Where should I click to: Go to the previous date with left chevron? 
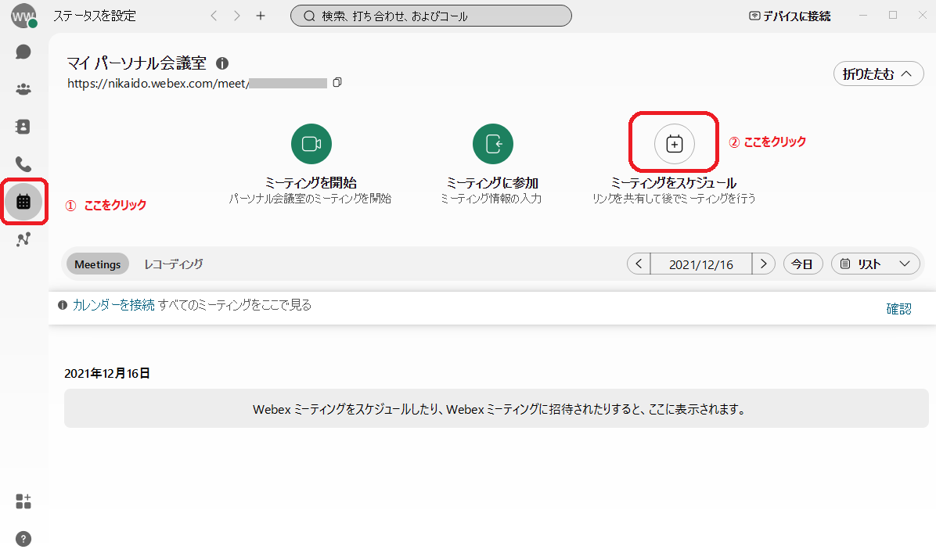[639, 264]
